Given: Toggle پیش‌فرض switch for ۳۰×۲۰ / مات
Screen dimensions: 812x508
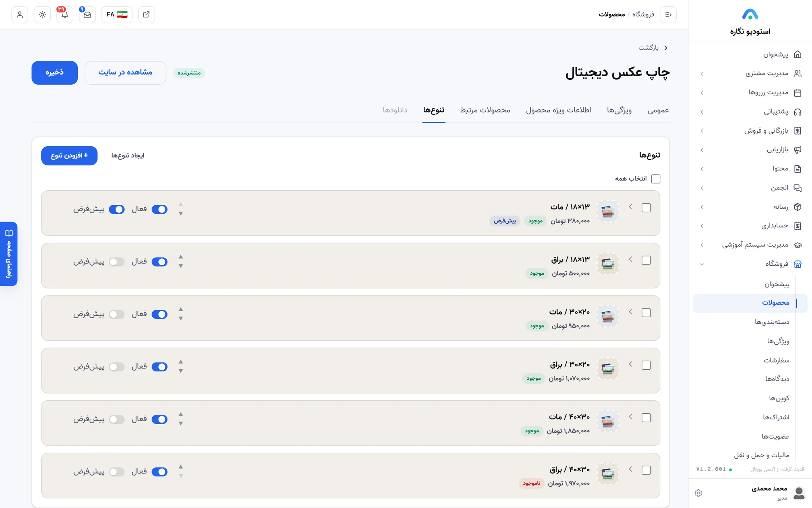Looking at the screenshot, I should [117, 314].
